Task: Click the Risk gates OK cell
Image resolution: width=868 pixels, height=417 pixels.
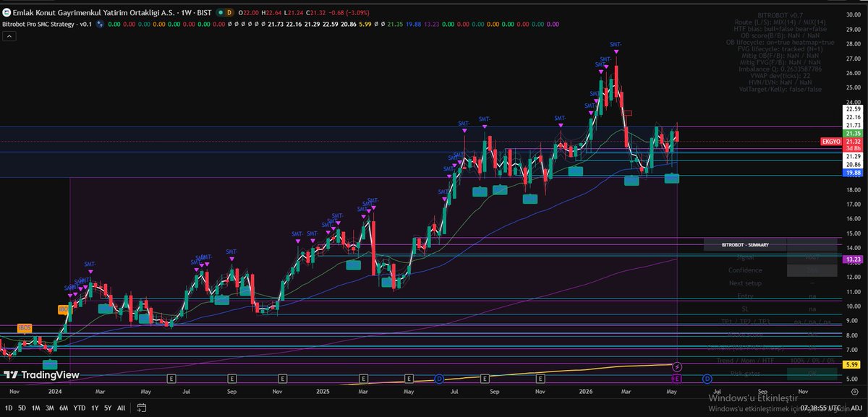Action: click(x=812, y=374)
